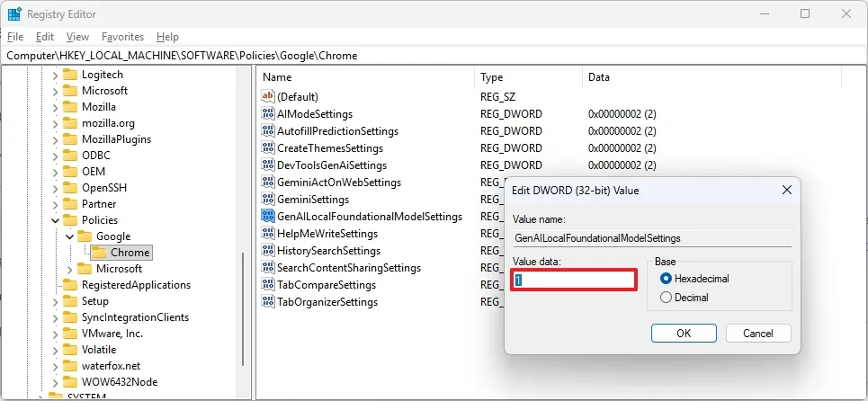Image resolution: width=868 pixels, height=401 pixels.
Task: Select the Google key under Policies
Action: (x=113, y=236)
